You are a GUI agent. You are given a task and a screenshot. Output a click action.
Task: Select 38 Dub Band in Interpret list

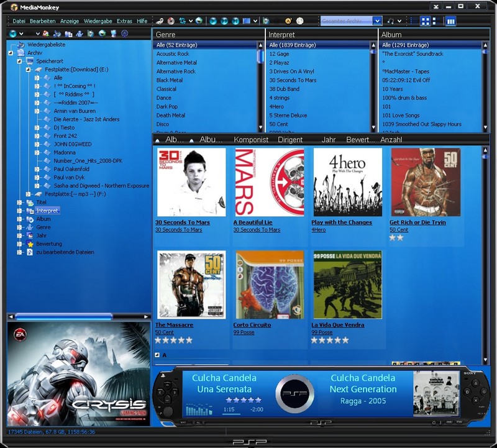285,89
